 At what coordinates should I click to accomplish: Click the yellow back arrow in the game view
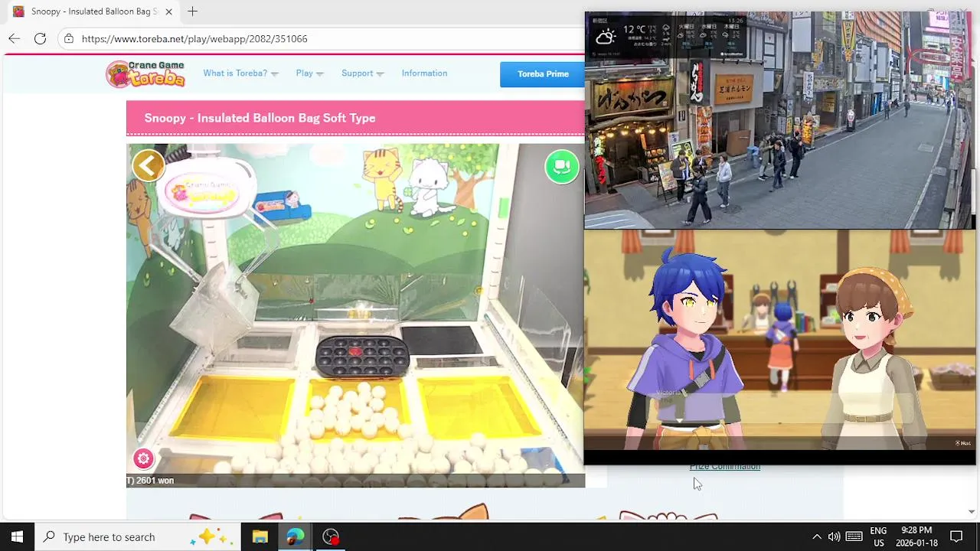(x=149, y=165)
